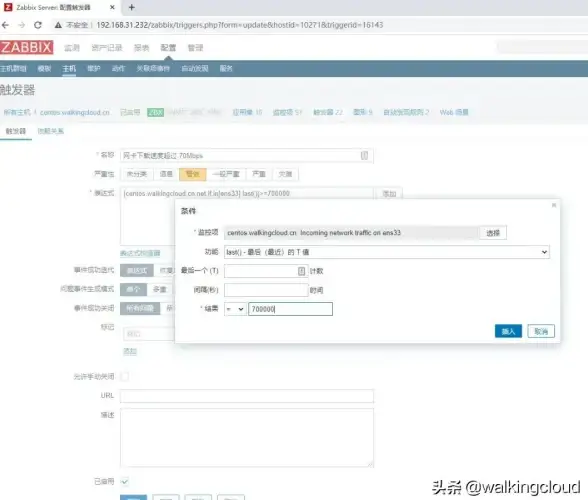Open the 表达式构造器 link
The height and width of the screenshot is (500, 588).
coord(140,253)
